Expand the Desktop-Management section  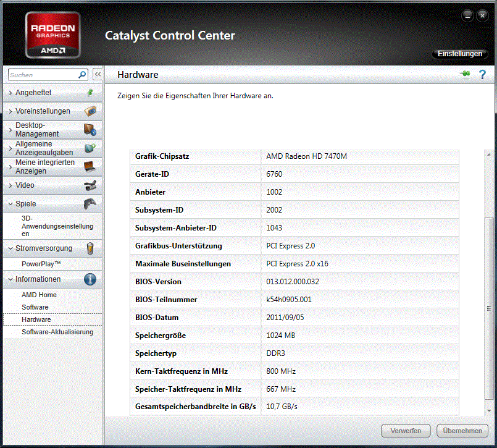tap(10, 130)
